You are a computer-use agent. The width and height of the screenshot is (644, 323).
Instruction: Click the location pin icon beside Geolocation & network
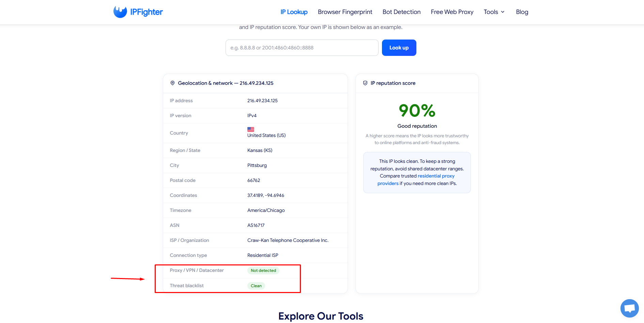click(x=172, y=83)
